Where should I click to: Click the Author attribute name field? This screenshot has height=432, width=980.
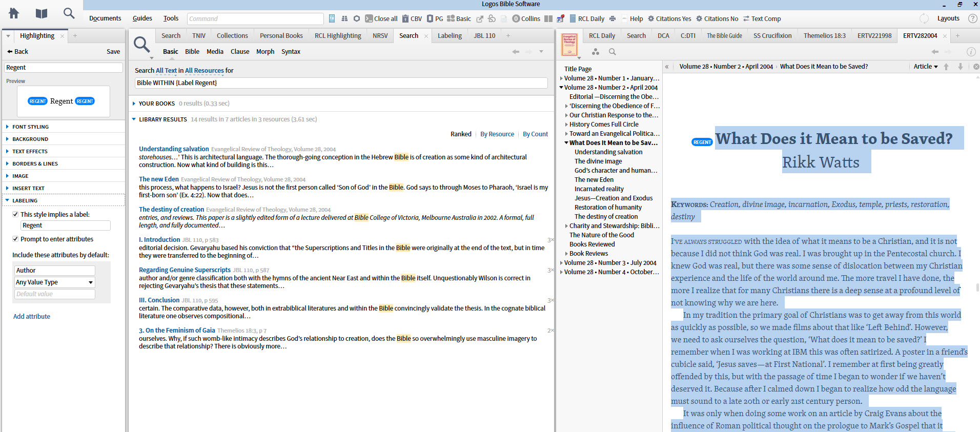click(x=54, y=271)
